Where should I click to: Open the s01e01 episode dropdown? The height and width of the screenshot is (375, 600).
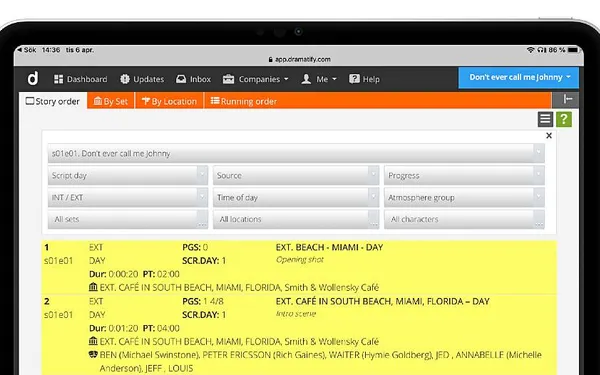(296, 153)
